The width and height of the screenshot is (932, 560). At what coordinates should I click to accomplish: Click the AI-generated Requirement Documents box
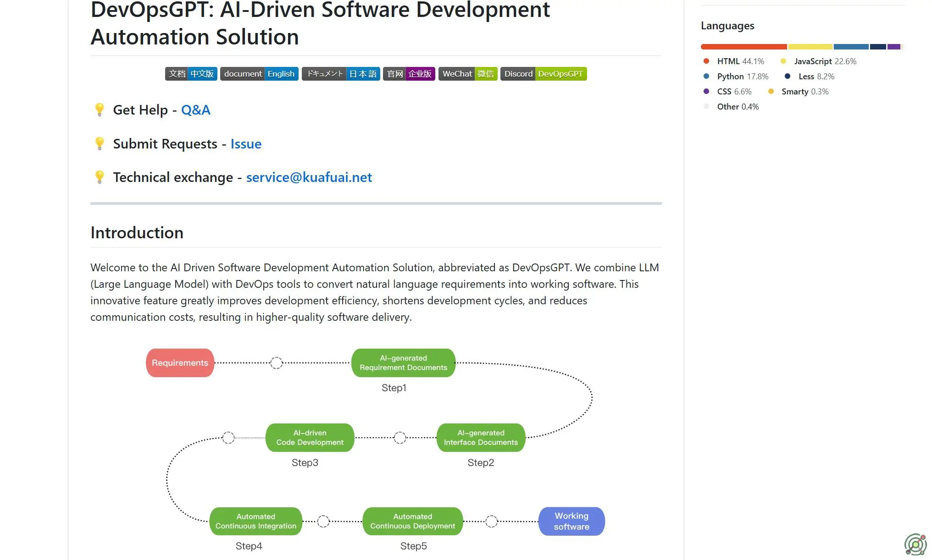403,363
